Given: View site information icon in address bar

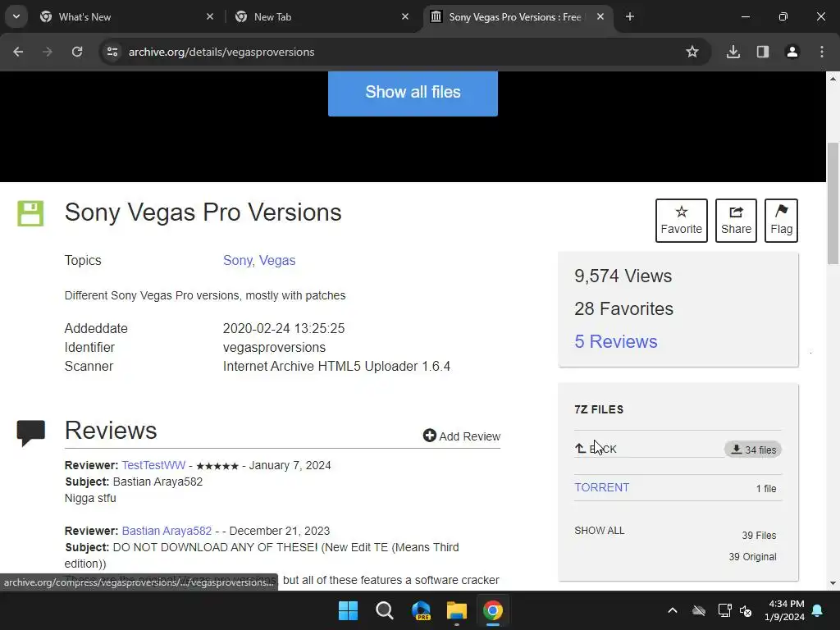Looking at the screenshot, I should [112, 52].
